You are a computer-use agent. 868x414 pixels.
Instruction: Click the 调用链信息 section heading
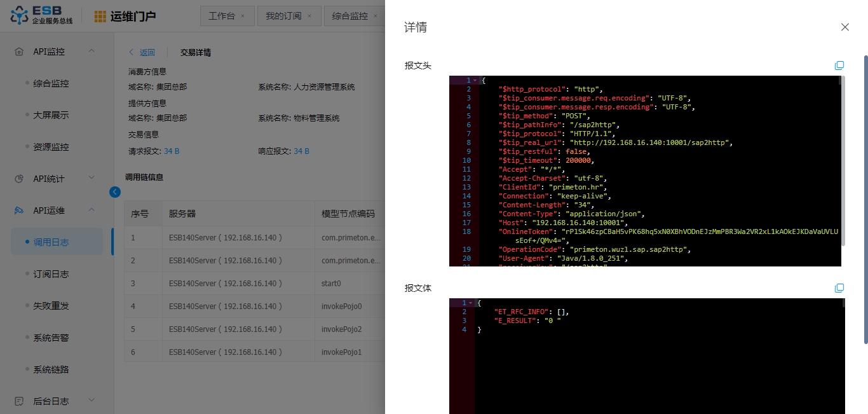coord(144,177)
